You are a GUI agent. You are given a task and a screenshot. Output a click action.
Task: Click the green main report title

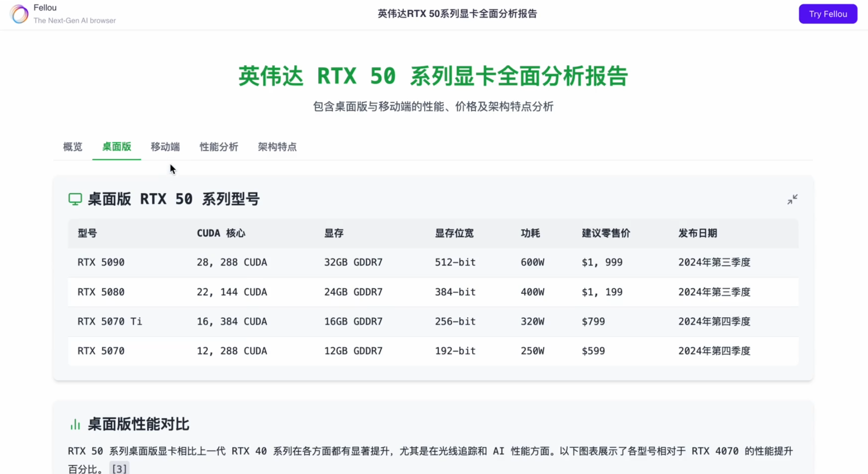[x=433, y=76]
